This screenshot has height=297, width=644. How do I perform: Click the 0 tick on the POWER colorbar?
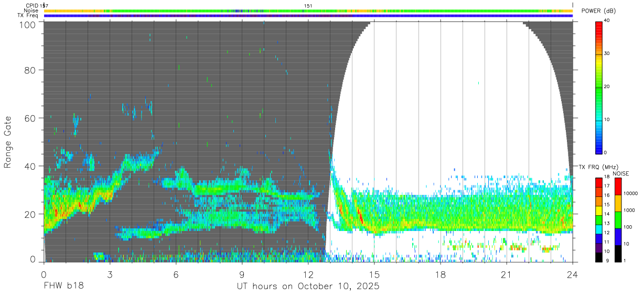(606, 153)
